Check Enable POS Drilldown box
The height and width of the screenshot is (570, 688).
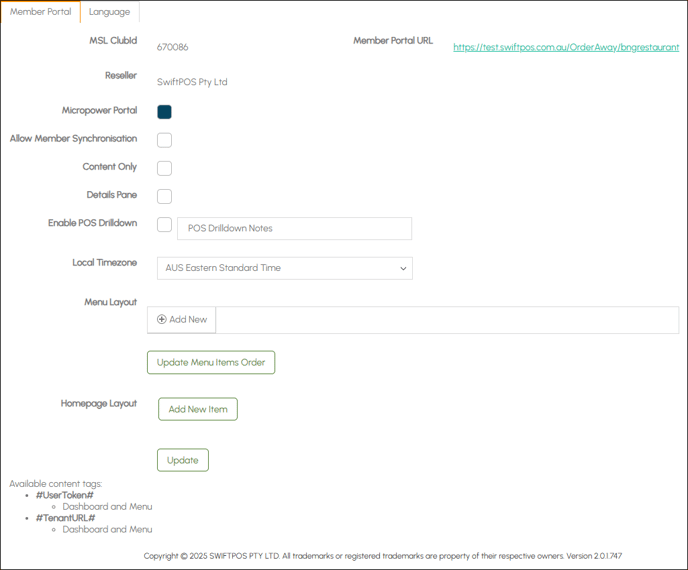tap(165, 224)
